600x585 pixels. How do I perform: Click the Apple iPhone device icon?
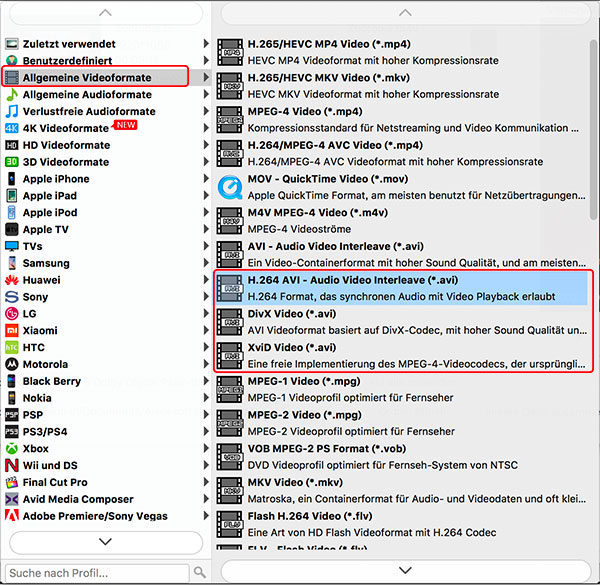pos(12,178)
